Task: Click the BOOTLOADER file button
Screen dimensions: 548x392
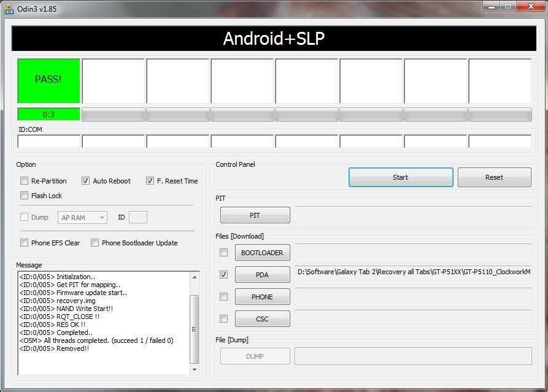Action: [x=263, y=253]
